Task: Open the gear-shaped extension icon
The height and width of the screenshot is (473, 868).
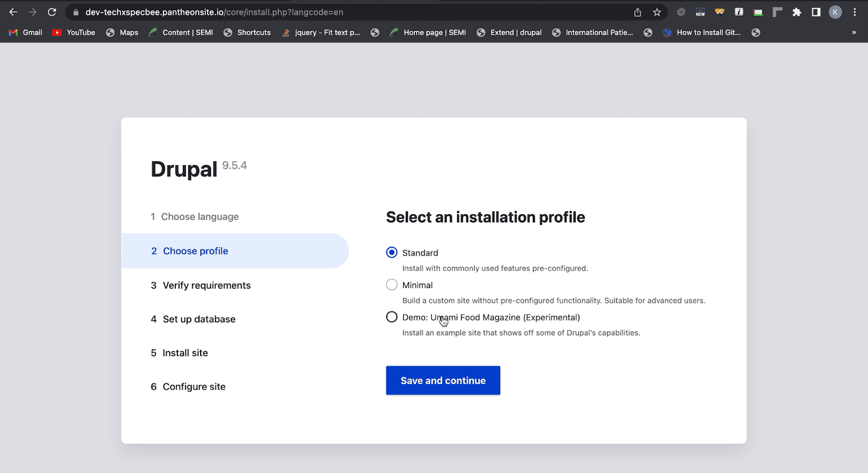Action: point(681,12)
